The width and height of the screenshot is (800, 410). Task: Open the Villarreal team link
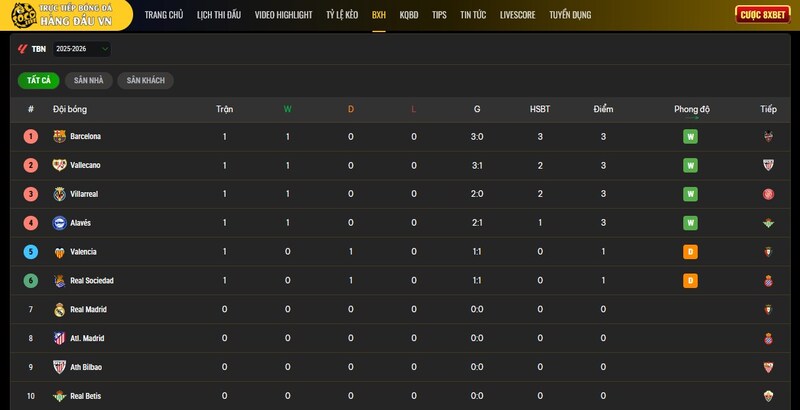(84, 194)
